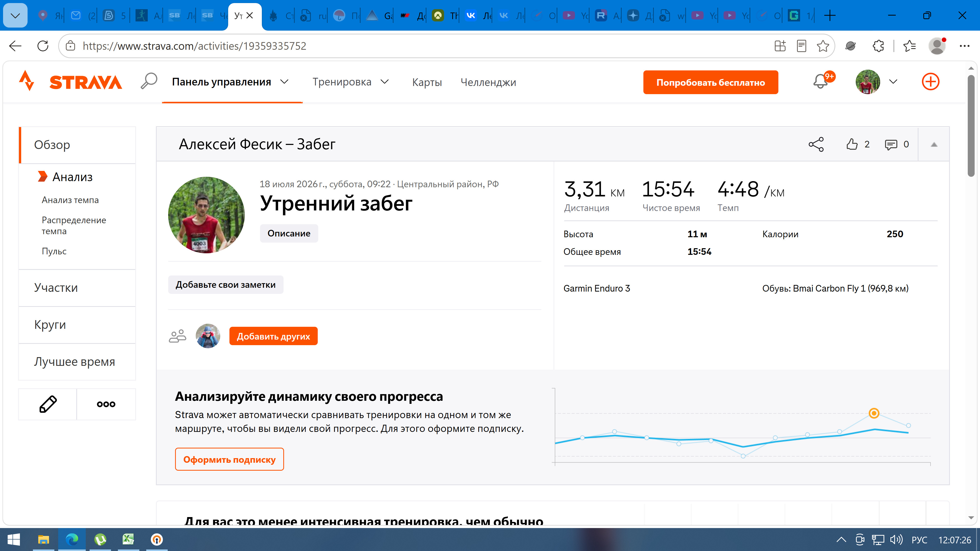Open the Strava search magnifier
Screen dimensions: 980x551
tap(149, 81)
